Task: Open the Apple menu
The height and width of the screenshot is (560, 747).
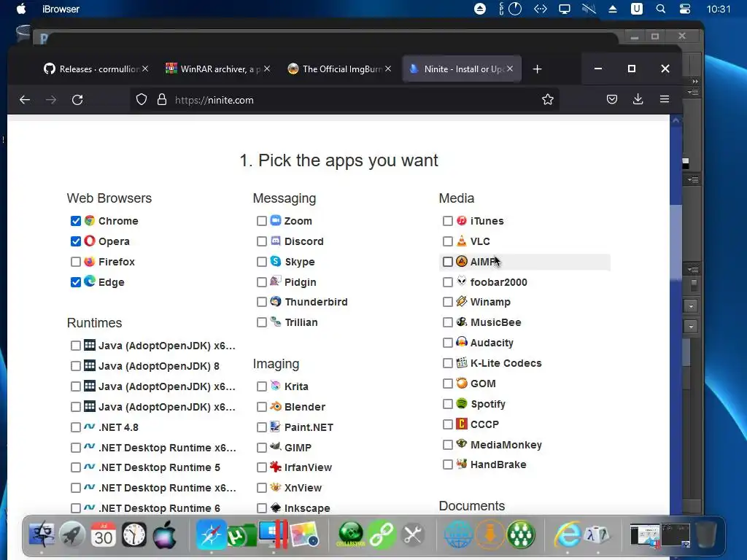Action: click(x=21, y=9)
